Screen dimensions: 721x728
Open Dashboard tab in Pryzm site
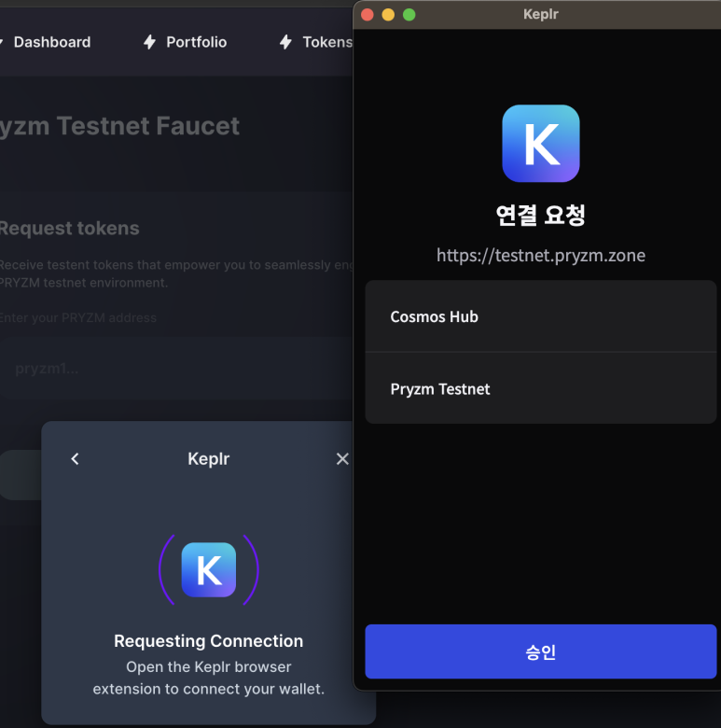click(x=52, y=42)
